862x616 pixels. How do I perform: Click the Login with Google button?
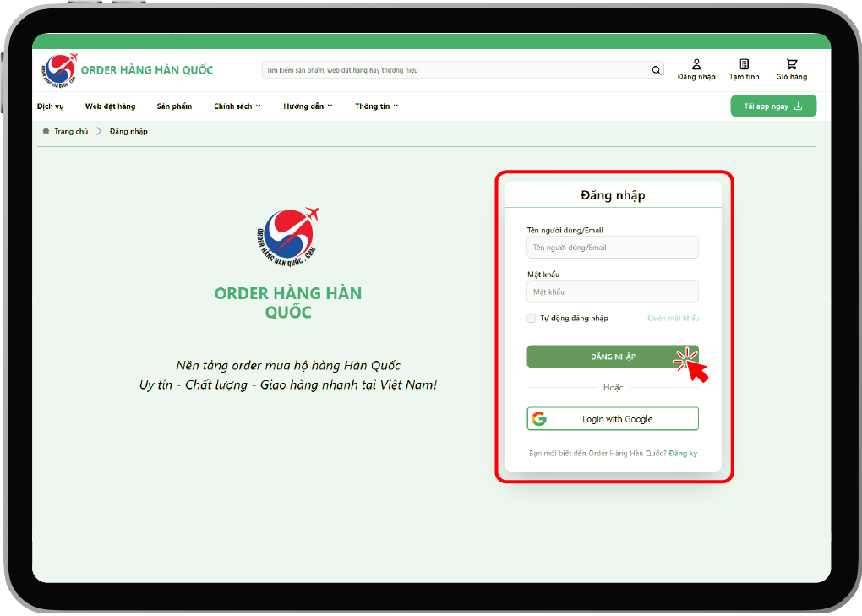coord(613,419)
